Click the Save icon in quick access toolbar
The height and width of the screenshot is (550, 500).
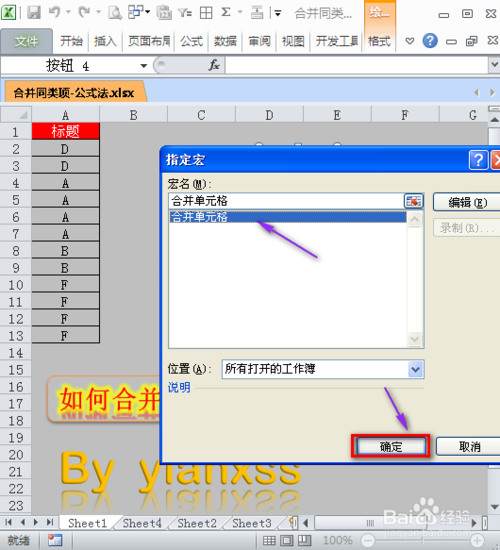coord(34,13)
